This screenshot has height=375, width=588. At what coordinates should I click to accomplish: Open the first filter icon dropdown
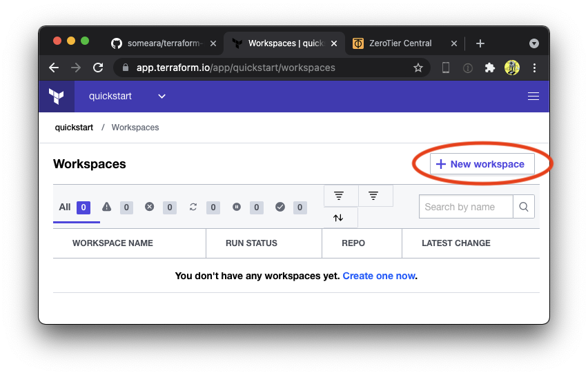click(x=341, y=196)
